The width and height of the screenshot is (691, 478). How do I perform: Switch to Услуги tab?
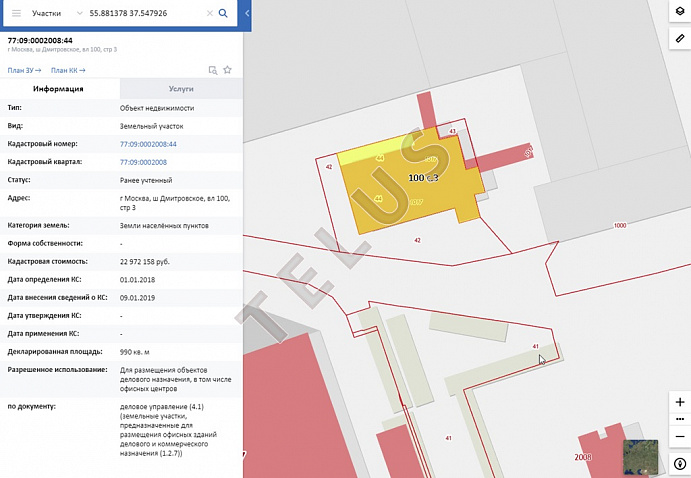[x=181, y=89]
